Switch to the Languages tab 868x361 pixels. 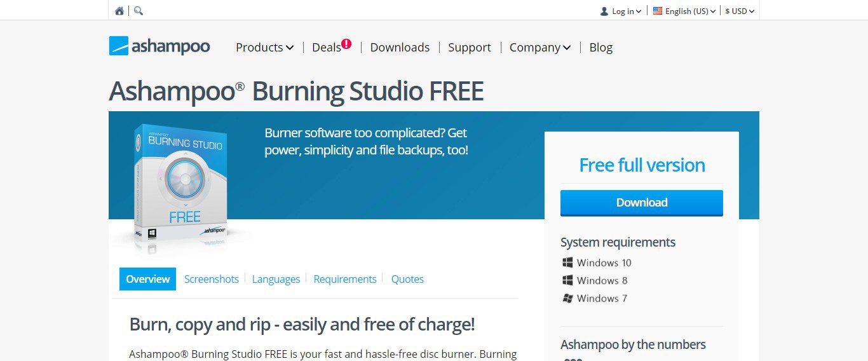point(276,279)
